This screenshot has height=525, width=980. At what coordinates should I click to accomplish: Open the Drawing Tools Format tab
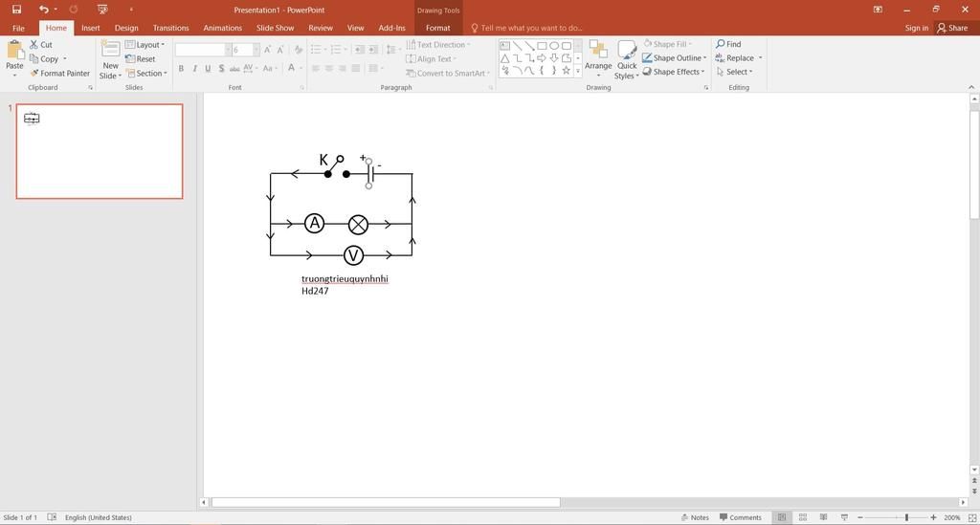(438, 28)
